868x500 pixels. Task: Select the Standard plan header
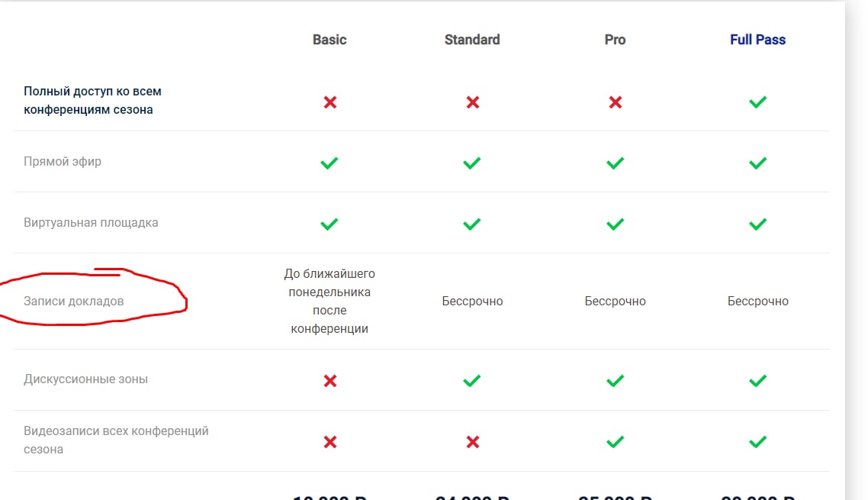[472, 40]
